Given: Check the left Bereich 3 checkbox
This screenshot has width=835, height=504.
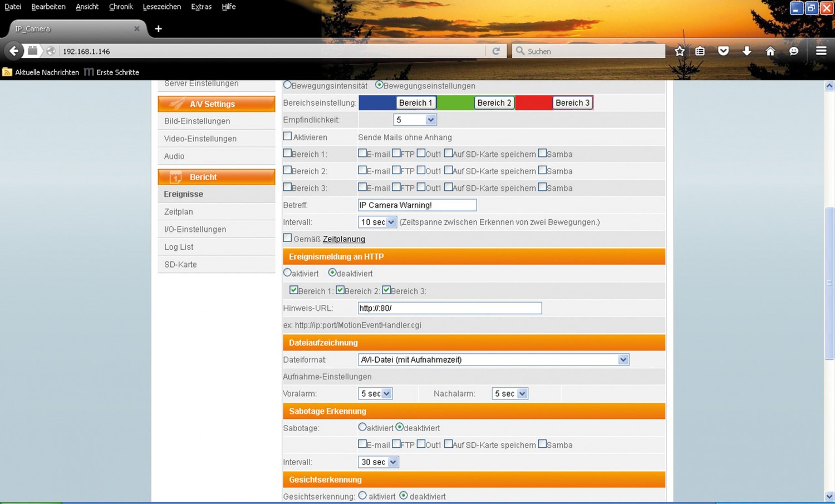Looking at the screenshot, I should (x=287, y=187).
